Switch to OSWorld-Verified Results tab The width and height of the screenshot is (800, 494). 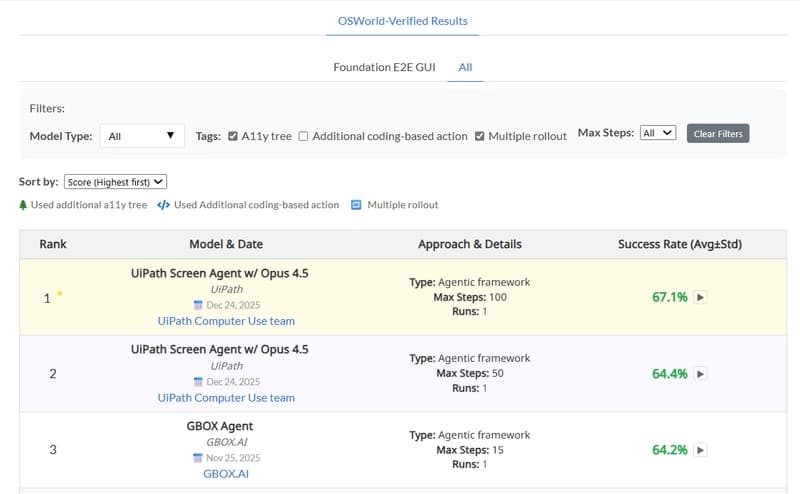click(x=403, y=21)
